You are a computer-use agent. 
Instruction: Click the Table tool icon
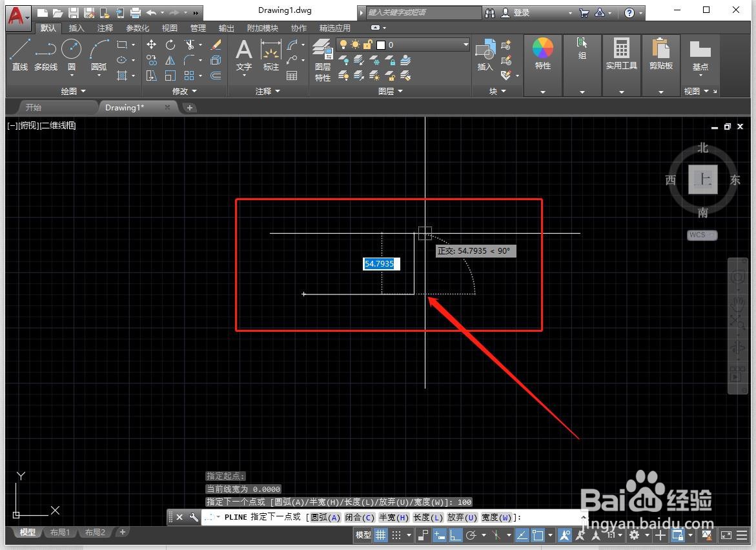coord(292,76)
